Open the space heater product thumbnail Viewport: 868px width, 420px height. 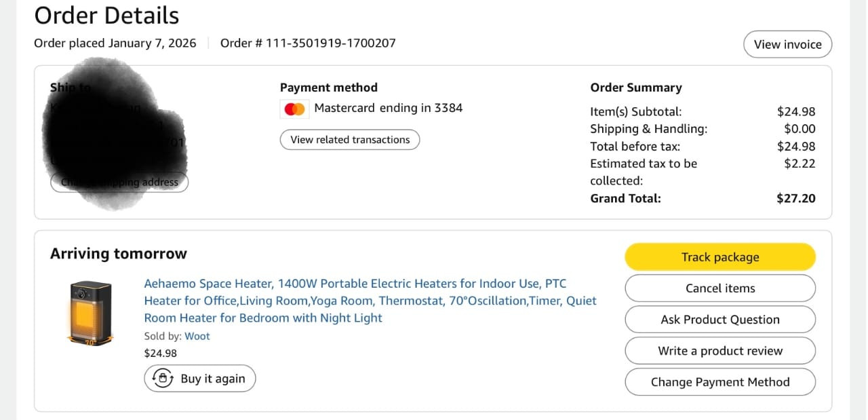pos(90,313)
